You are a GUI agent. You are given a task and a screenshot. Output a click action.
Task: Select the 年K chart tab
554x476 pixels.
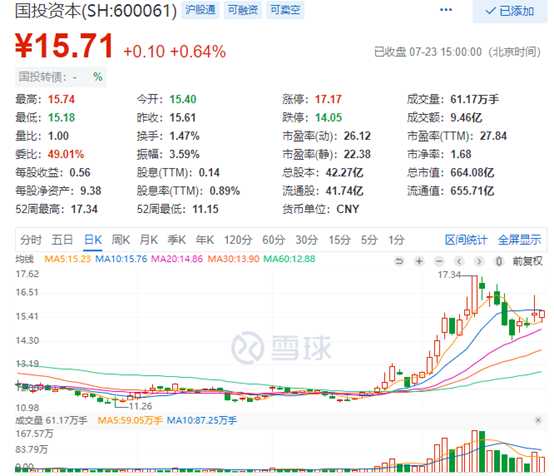click(205, 240)
